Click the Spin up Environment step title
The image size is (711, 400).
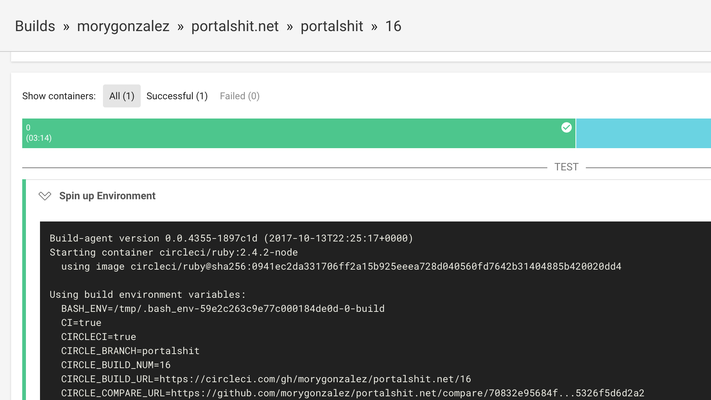(107, 195)
